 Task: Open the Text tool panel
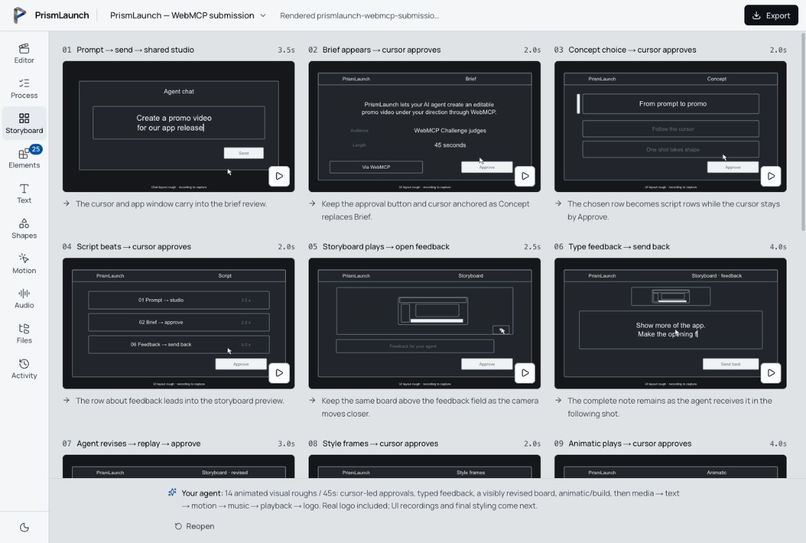(24, 193)
